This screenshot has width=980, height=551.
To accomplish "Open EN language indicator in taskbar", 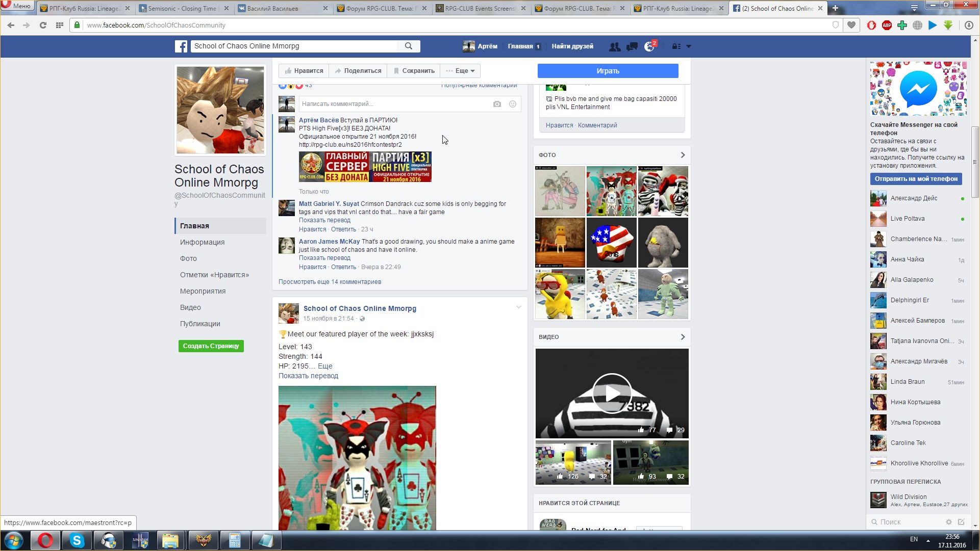I will point(914,539).
